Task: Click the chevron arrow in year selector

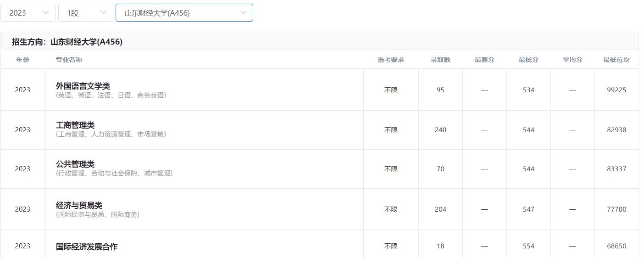Action: point(46,13)
